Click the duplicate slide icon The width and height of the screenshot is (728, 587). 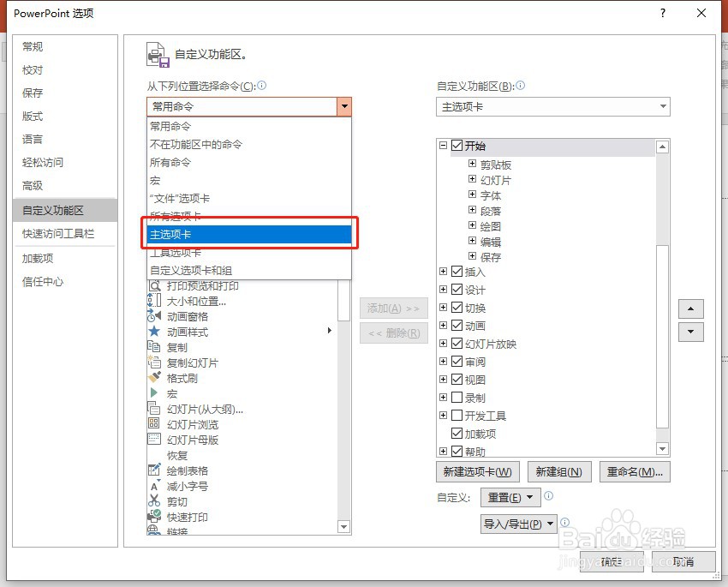pos(153,362)
